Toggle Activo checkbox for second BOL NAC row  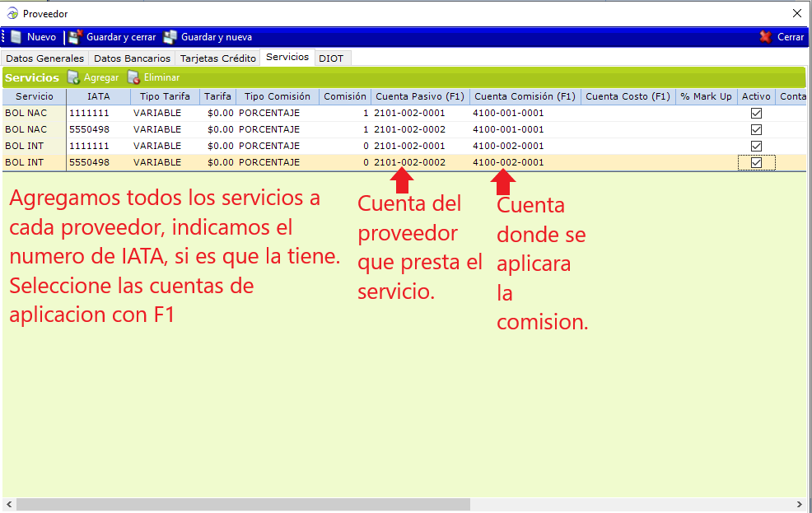coord(756,130)
